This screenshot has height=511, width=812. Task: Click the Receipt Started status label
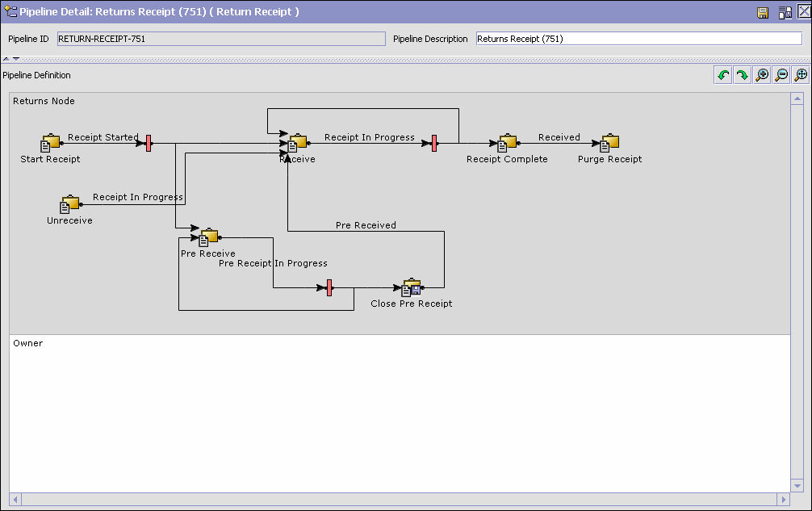pyautogui.click(x=103, y=137)
